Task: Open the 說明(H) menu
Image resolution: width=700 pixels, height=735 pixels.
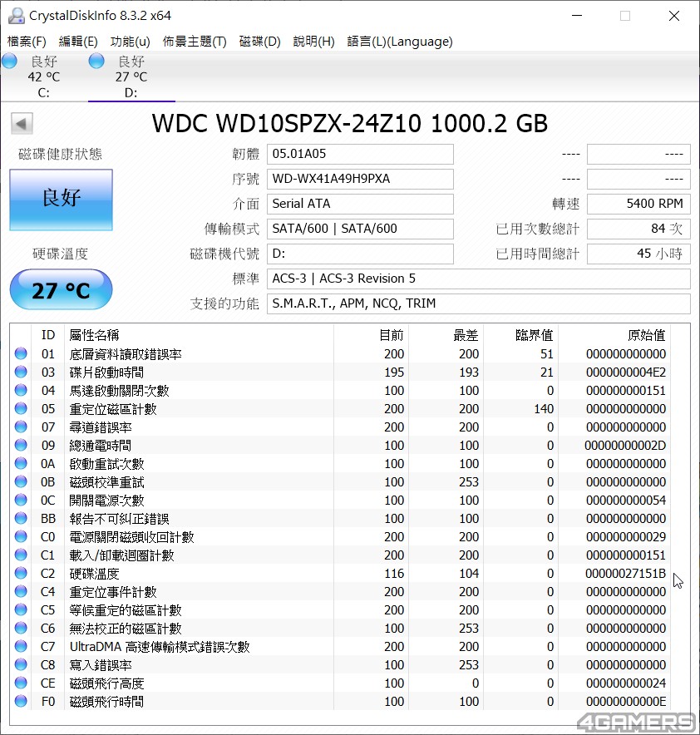Action: (x=314, y=42)
